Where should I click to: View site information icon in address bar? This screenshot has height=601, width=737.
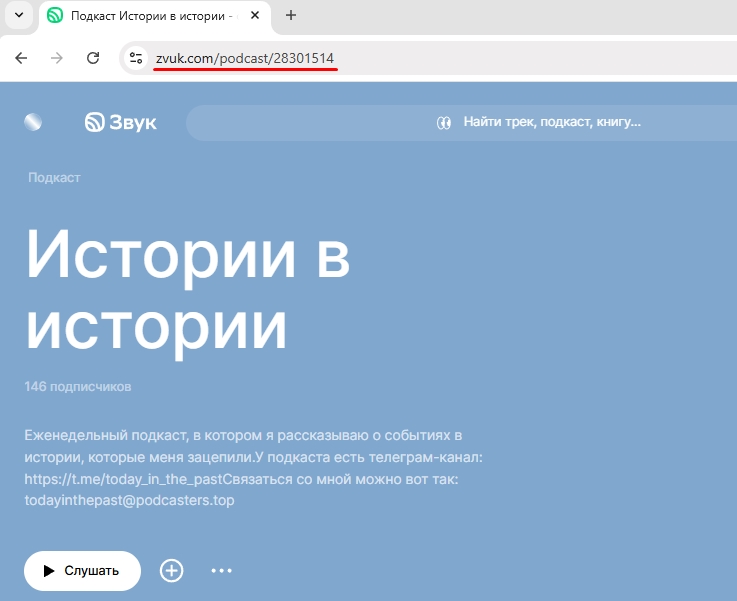click(137, 58)
